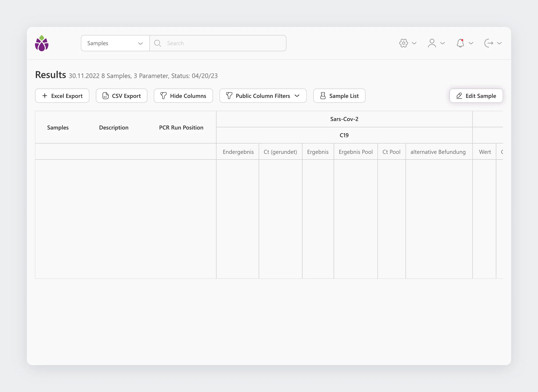Click the Results page title
Image resolution: width=538 pixels, height=392 pixels.
(x=50, y=75)
